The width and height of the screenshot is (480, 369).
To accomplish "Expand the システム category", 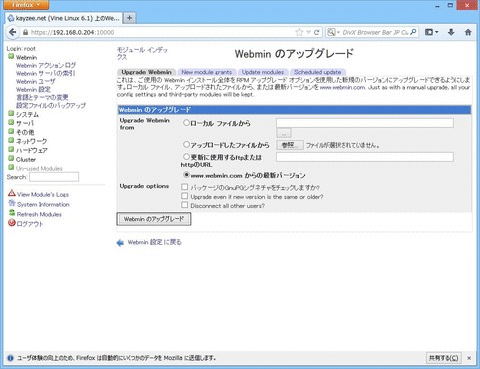I will (x=11, y=114).
